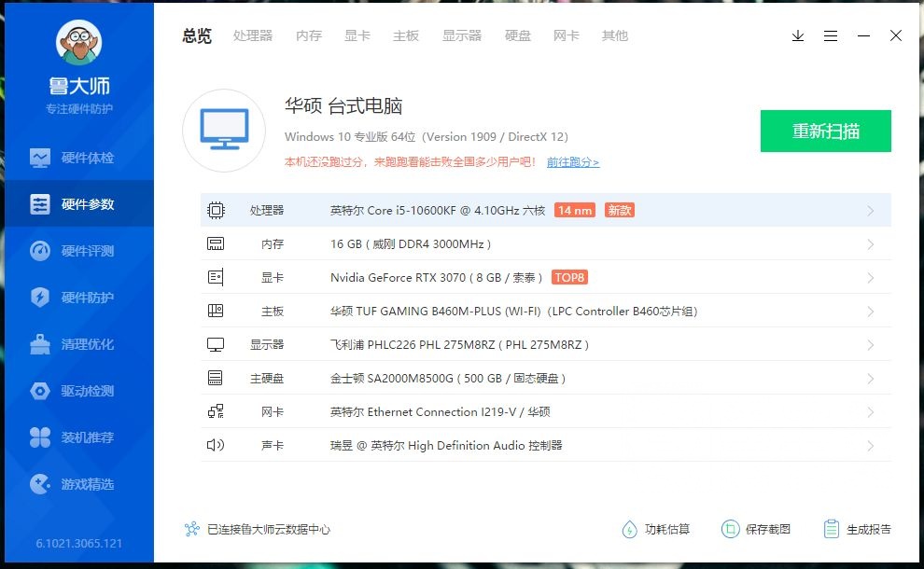Select 驱动检测 in the sidebar
Viewport: 924px width, 569px height.
click(78, 390)
